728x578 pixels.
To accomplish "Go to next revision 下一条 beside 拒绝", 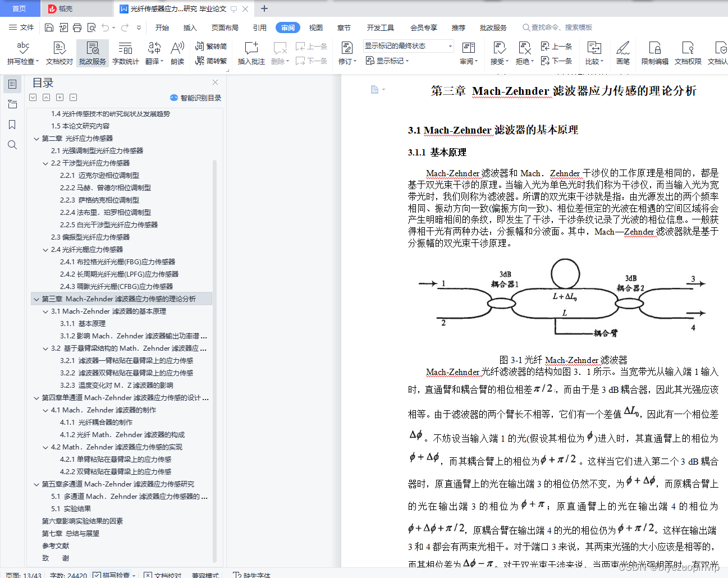I will (x=556, y=61).
